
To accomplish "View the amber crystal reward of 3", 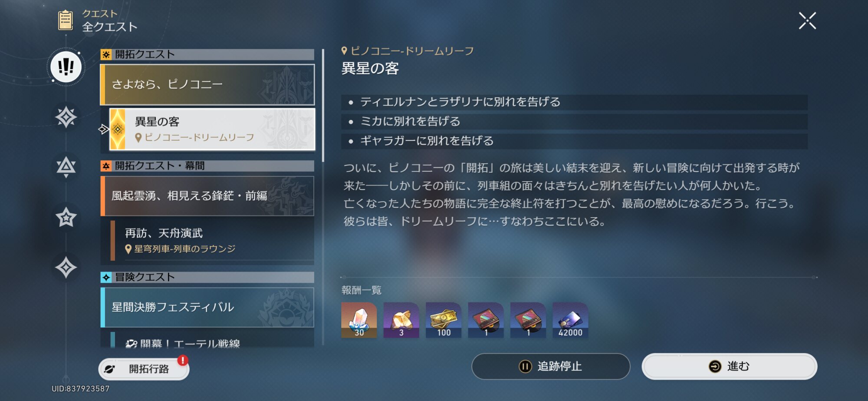I will click(x=401, y=320).
